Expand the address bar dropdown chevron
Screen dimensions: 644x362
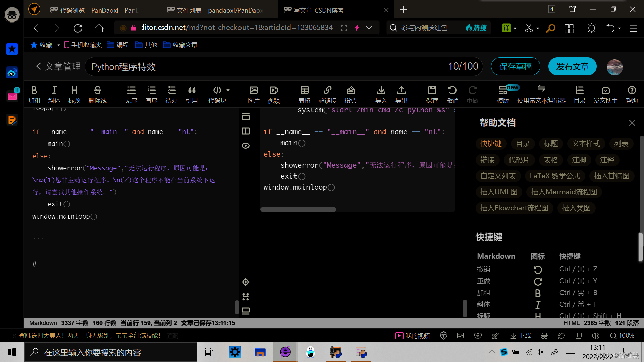[369, 28]
